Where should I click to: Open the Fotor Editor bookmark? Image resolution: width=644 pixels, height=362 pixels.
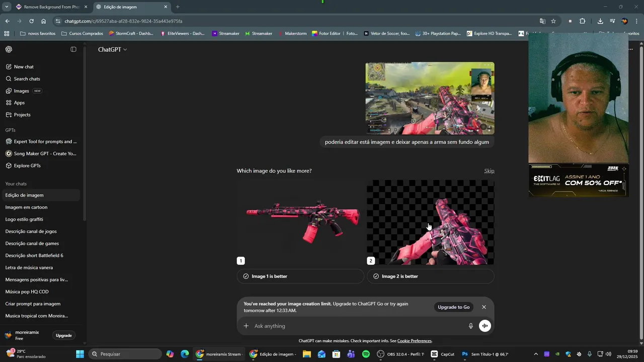335,34
